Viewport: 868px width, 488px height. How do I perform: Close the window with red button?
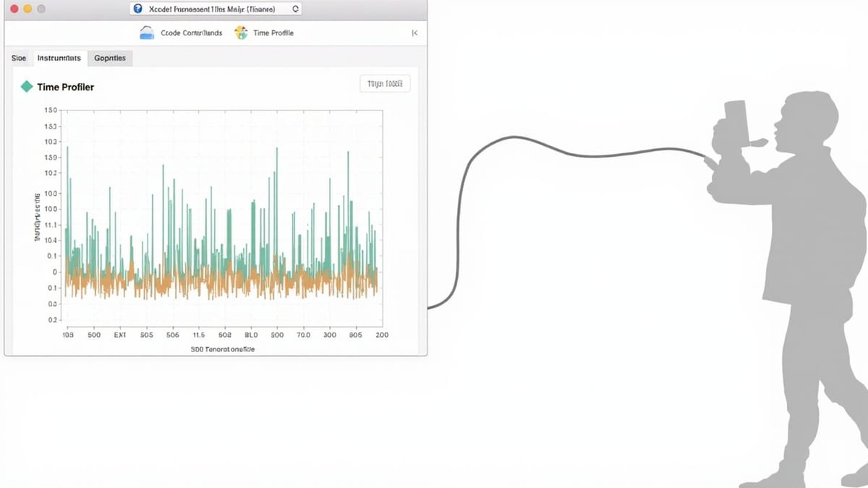14,9
